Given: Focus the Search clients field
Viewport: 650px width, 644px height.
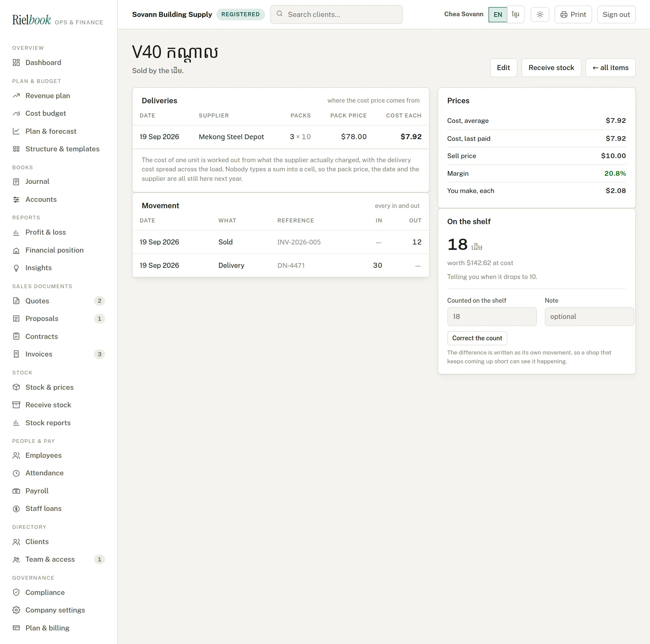Looking at the screenshot, I should click(336, 15).
